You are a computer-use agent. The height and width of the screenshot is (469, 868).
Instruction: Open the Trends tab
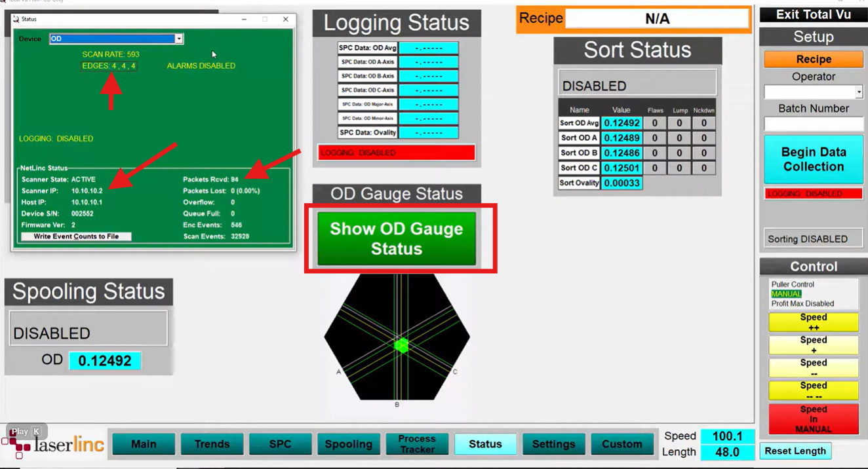[x=212, y=444]
